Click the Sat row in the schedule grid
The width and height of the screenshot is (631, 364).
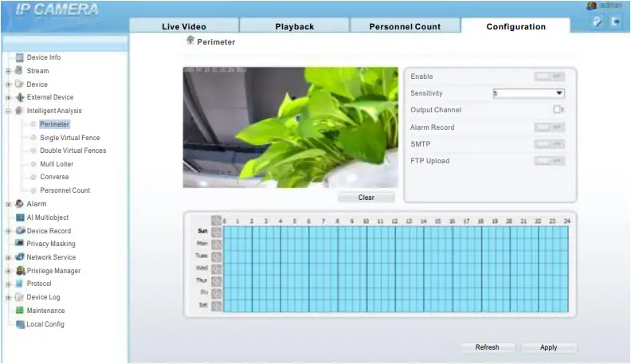[x=396, y=306]
